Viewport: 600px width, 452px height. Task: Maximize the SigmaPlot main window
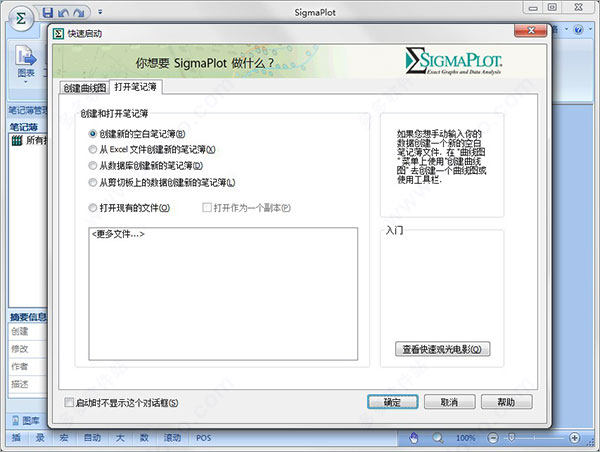click(552, 7)
